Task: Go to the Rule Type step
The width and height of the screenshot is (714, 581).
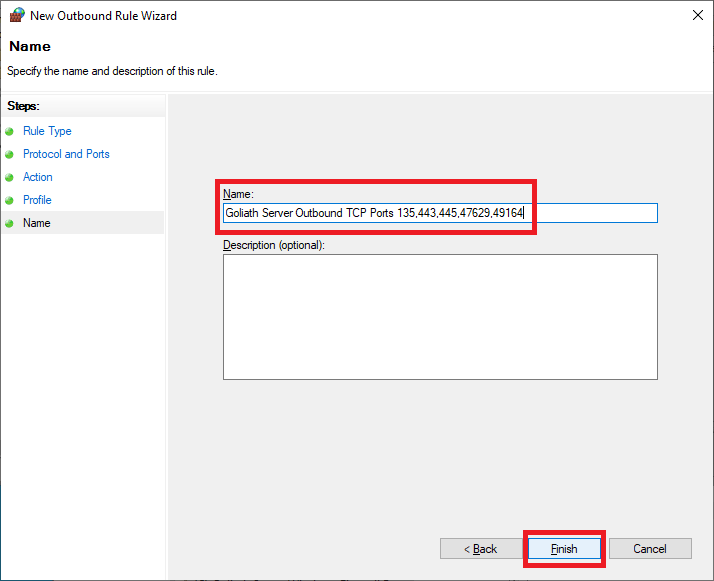Action: pos(47,131)
